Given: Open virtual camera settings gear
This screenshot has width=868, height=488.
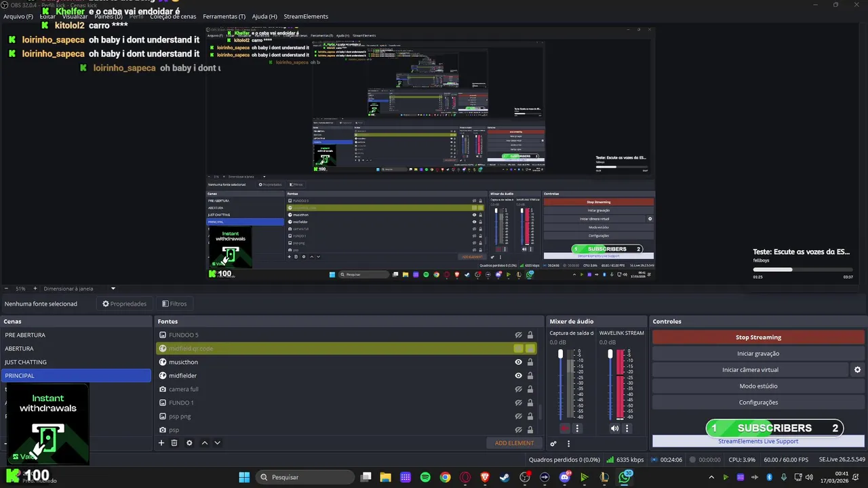Looking at the screenshot, I should tap(857, 370).
